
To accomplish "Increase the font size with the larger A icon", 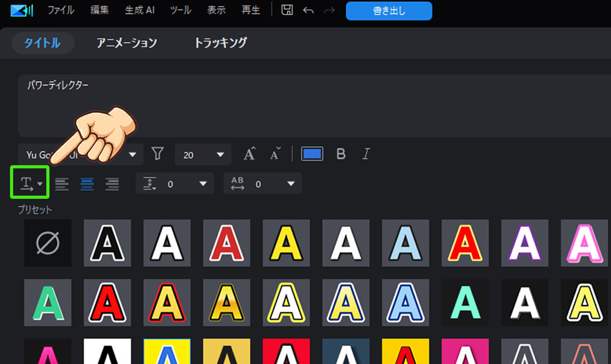I will pos(249,154).
